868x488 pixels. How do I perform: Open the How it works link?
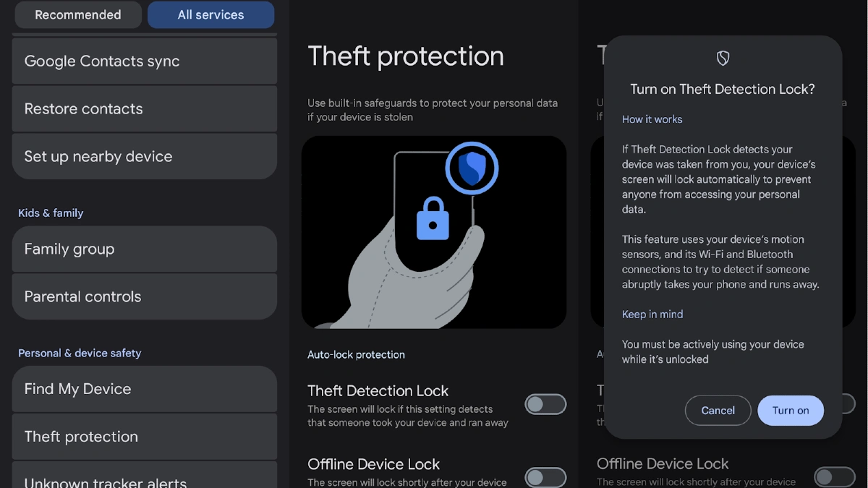[x=652, y=119]
